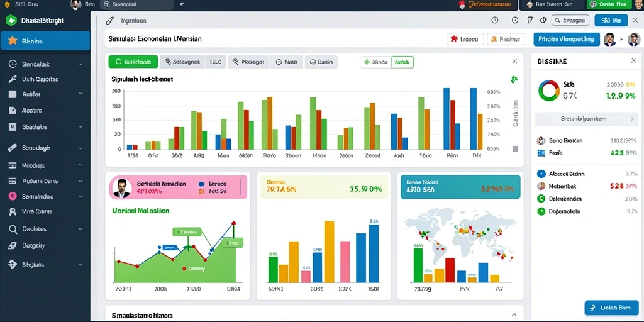The width and height of the screenshot is (644, 322).
Task: Expand the Aodana Denis sidebar chevron
Action: [x=80, y=180]
